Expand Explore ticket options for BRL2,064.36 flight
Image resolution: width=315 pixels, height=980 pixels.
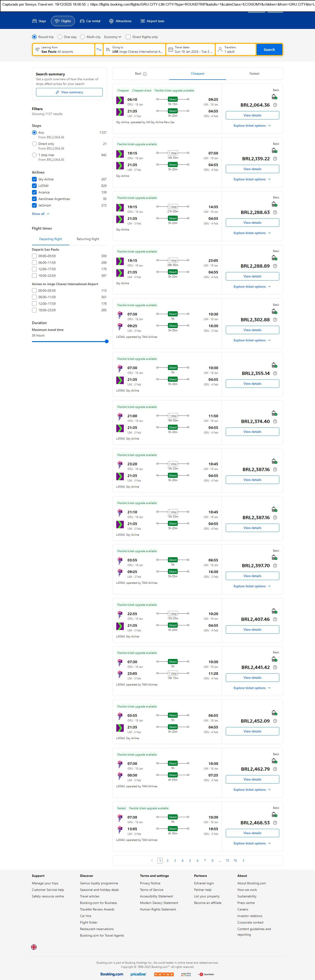[252, 126]
